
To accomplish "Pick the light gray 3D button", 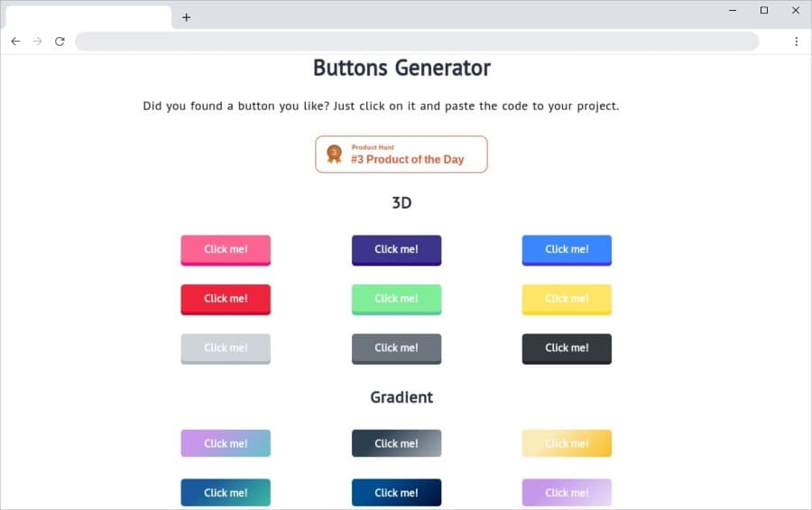I will pos(226,348).
